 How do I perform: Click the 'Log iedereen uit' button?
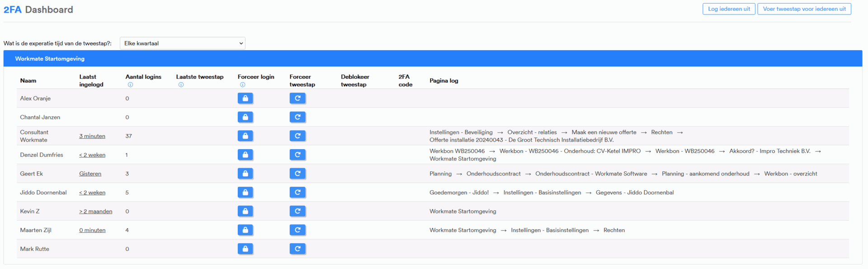(729, 9)
